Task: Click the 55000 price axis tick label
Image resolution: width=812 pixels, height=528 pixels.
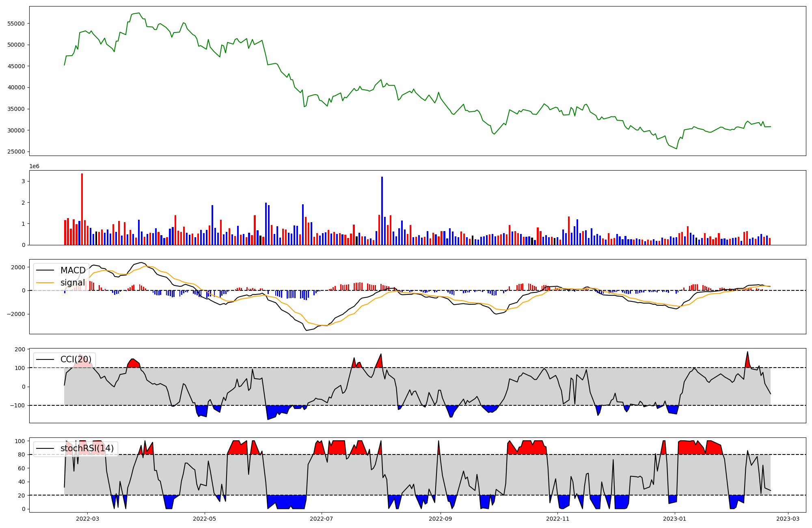Action: [16, 24]
